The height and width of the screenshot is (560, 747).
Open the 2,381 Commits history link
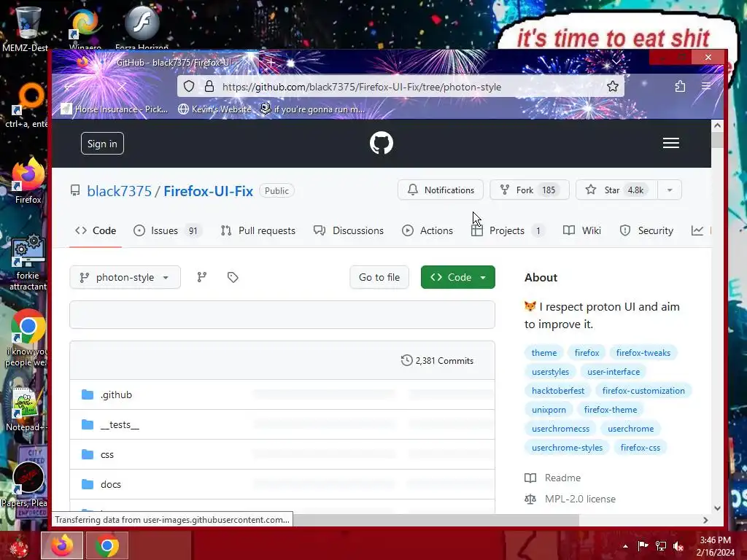click(438, 360)
